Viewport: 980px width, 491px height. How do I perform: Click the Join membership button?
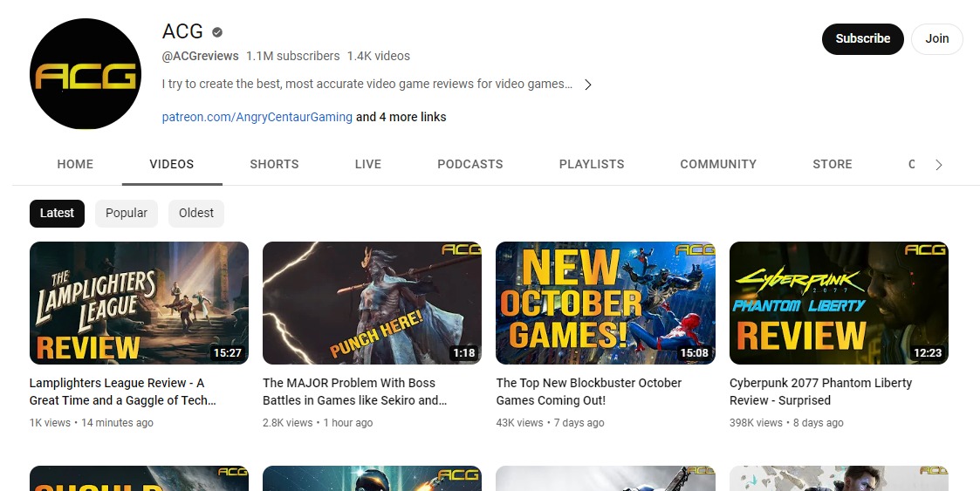tap(936, 38)
